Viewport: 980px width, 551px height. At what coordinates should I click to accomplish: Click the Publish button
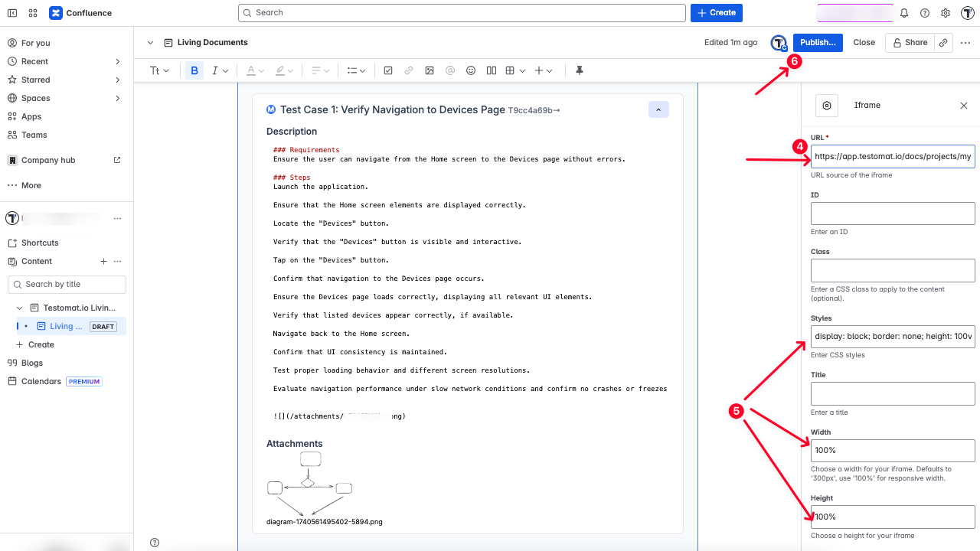click(x=817, y=42)
